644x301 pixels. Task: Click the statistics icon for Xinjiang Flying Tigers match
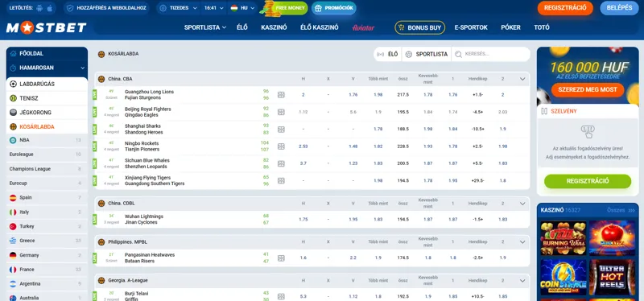(281, 181)
